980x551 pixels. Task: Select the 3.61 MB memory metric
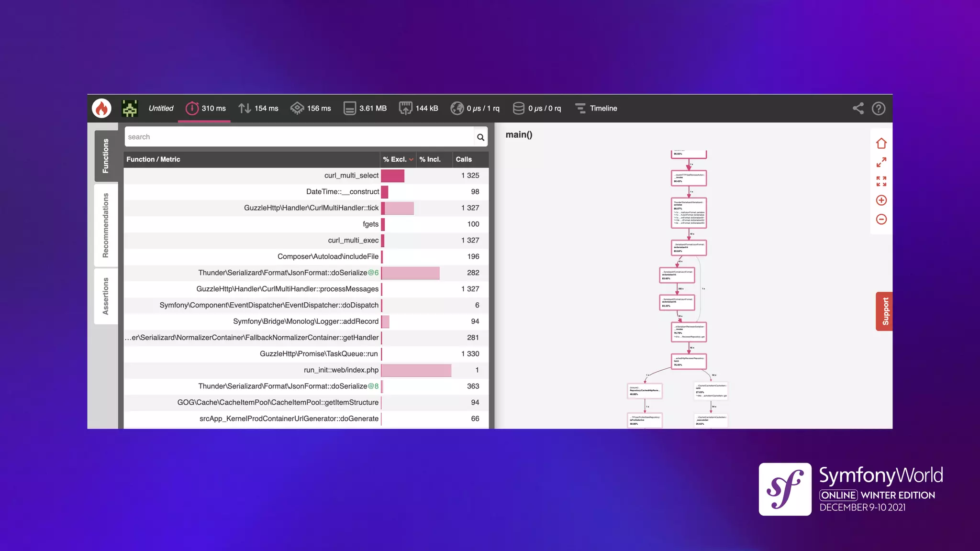tap(365, 109)
